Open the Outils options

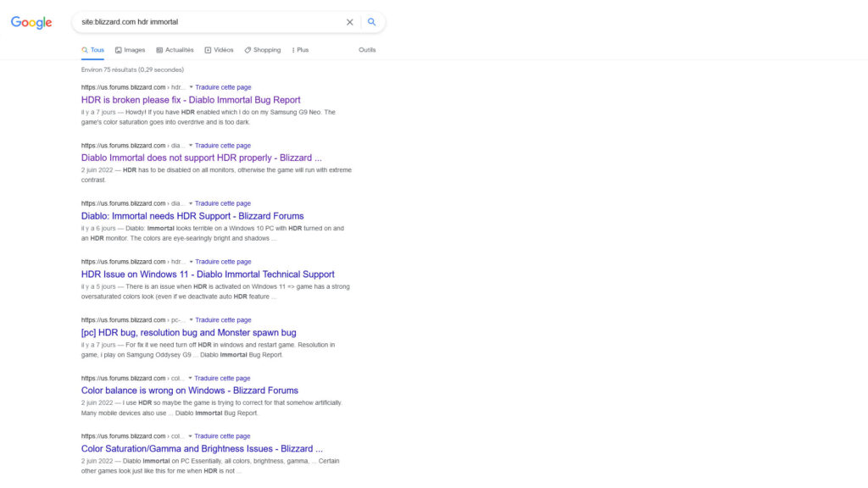point(367,50)
